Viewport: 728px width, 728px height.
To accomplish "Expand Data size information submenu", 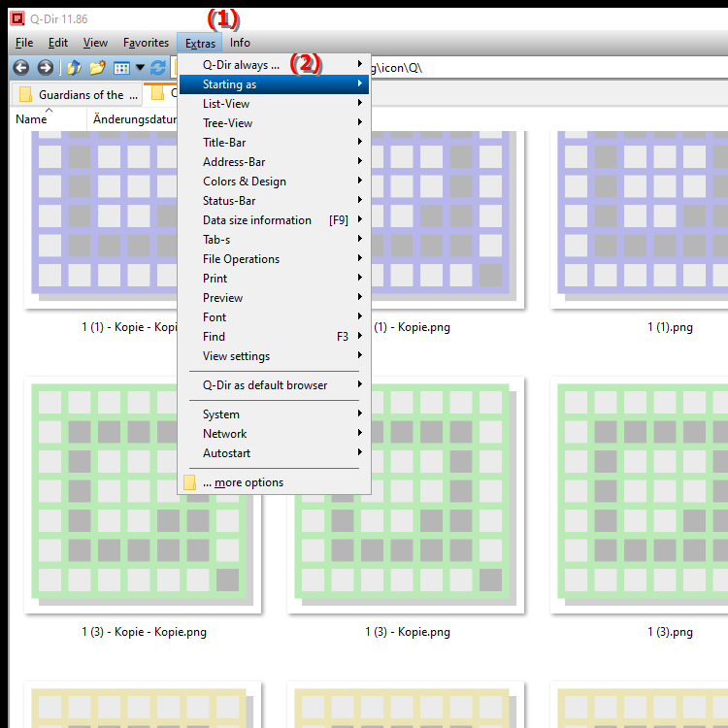I will 274,220.
